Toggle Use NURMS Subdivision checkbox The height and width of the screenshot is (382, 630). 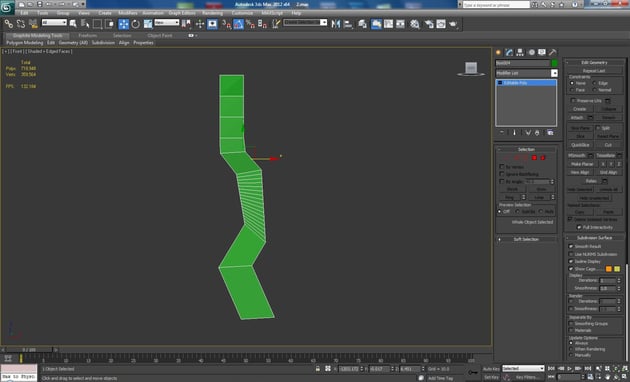[571, 254]
